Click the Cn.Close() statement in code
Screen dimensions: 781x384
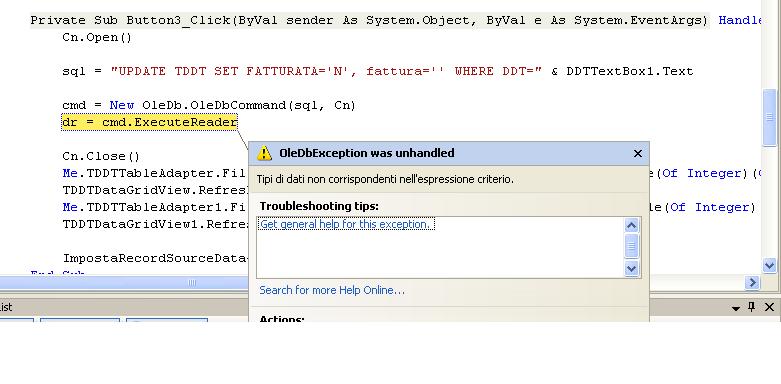coord(101,156)
